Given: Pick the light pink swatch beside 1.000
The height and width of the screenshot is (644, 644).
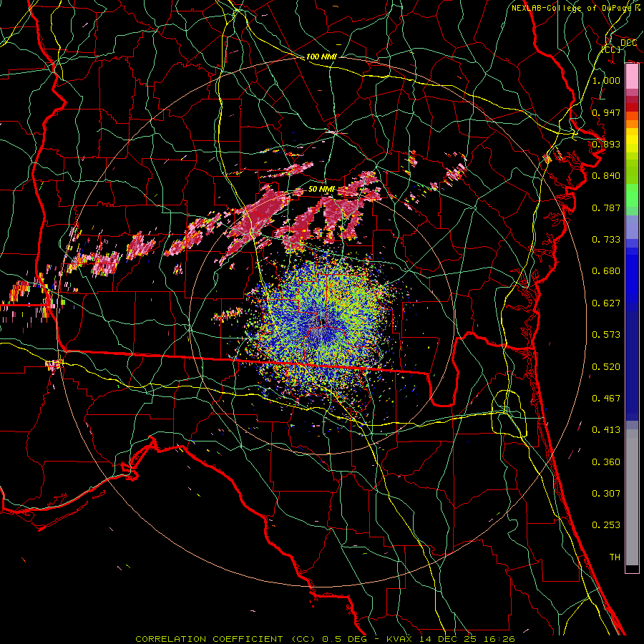Looking at the screenshot, I should pyautogui.click(x=632, y=77).
